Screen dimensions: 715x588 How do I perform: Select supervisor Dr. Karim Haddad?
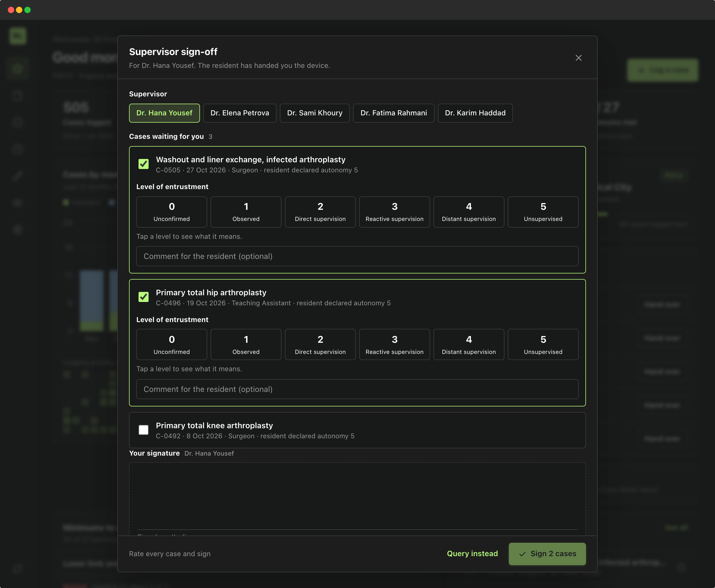click(x=475, y=113)
